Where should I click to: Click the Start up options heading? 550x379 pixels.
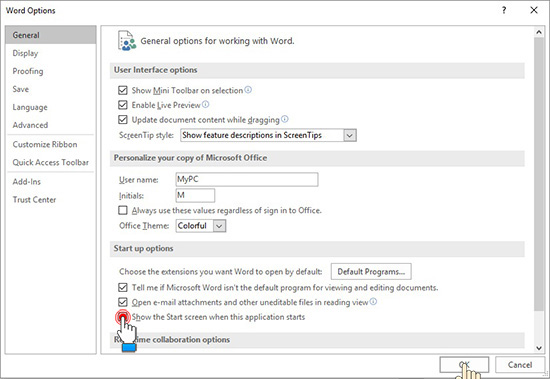(x=143, y=248)
